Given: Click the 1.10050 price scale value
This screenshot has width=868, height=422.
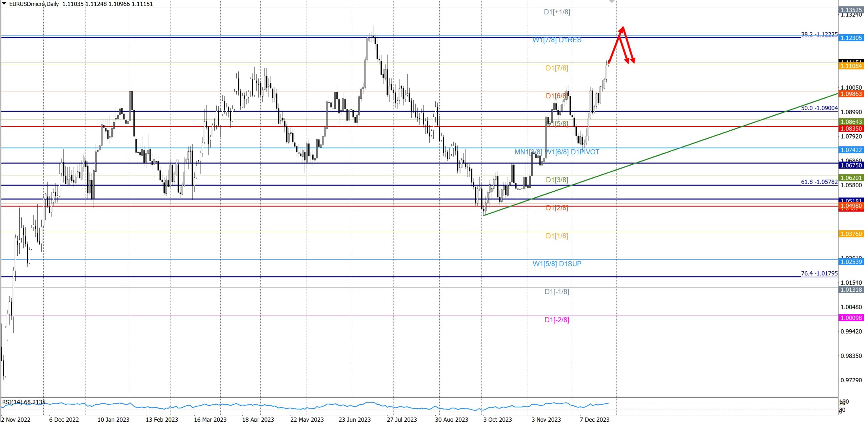Looking at the screenshot, I should click(x=851, y=88).
